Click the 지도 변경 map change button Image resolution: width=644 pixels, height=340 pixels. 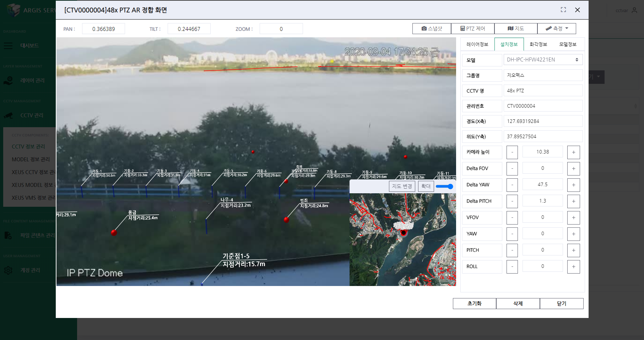point(402,186)
